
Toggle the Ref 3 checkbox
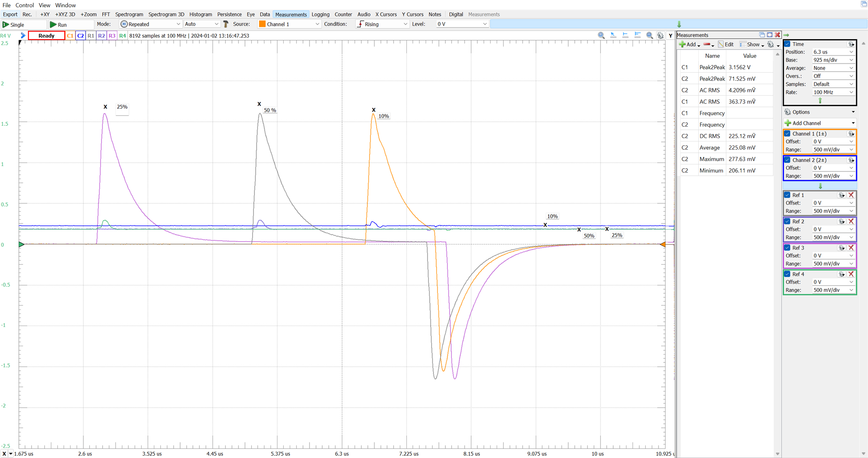pos(787,248)
